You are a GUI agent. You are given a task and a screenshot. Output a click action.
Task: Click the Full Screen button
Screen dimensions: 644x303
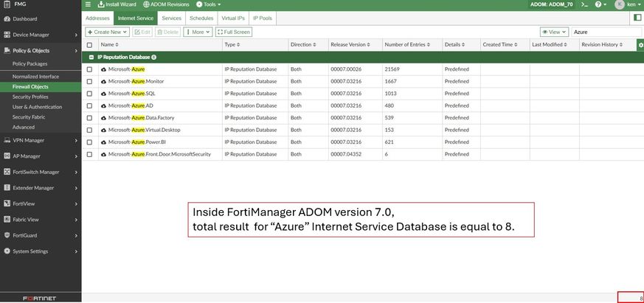(234, 32)
